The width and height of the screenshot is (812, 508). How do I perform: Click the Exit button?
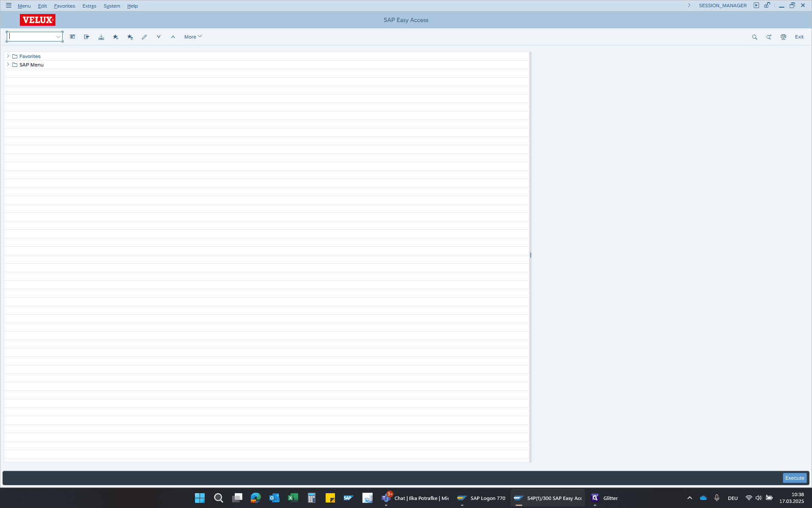(x=799, y=37)
